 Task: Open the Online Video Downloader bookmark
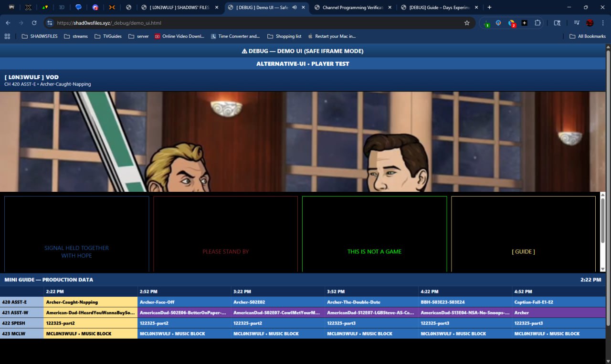[179, 36]
